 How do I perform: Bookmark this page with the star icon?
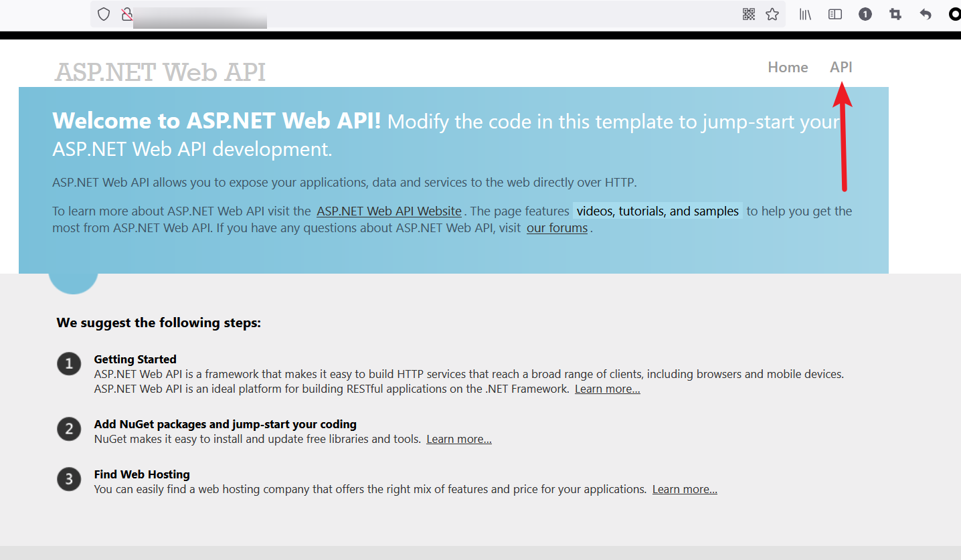772,14
